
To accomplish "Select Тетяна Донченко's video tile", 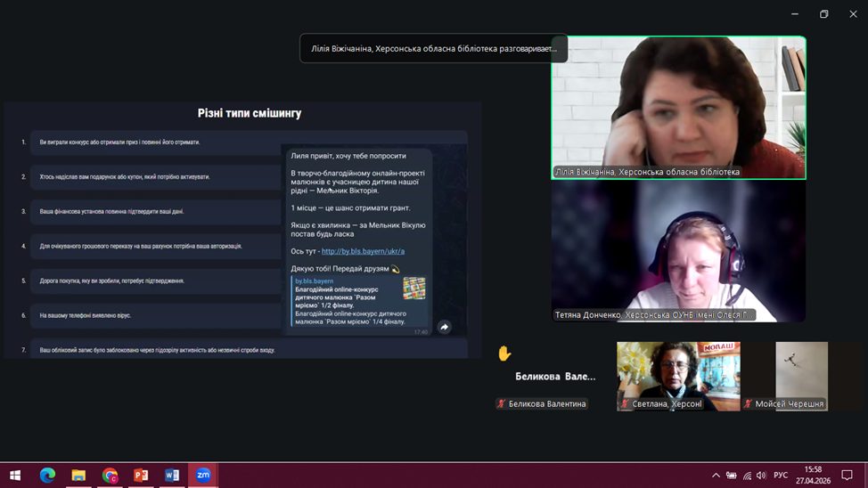I will point(678,251).
